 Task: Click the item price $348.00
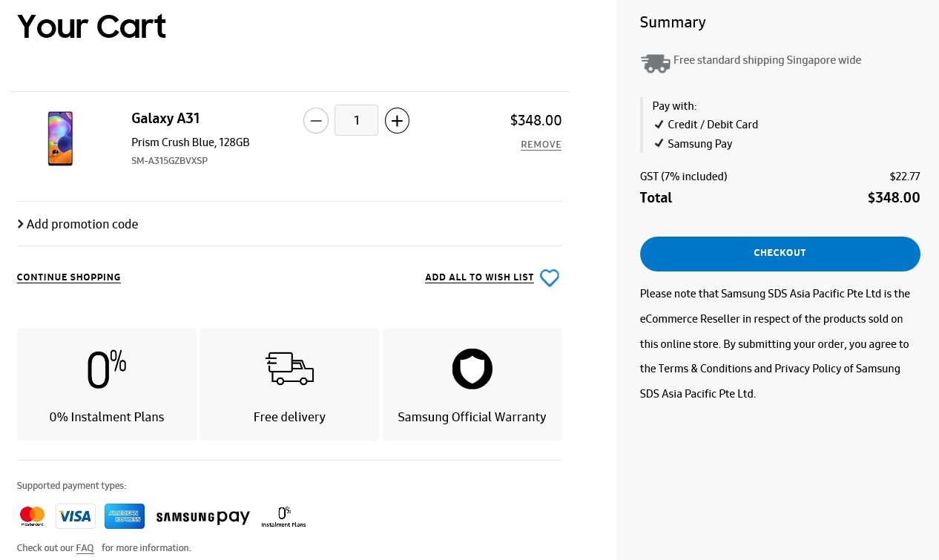click(x=536, y=120)
